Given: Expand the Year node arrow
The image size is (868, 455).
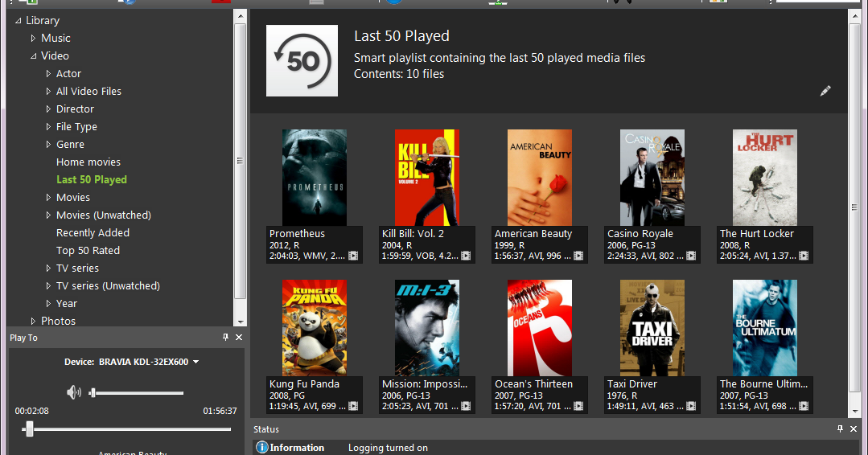Looking at the screenshot, I should coord(48,304).
